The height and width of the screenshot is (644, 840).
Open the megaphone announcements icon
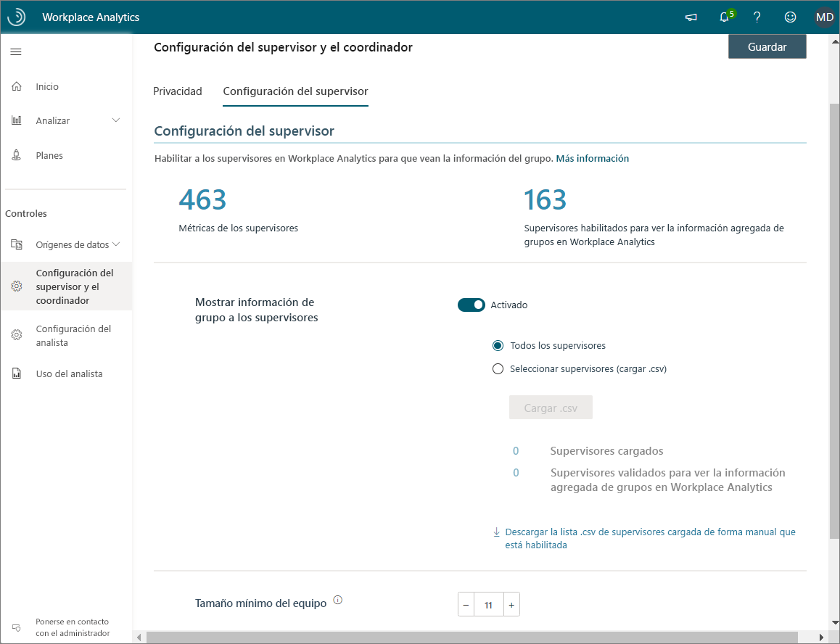691,17
